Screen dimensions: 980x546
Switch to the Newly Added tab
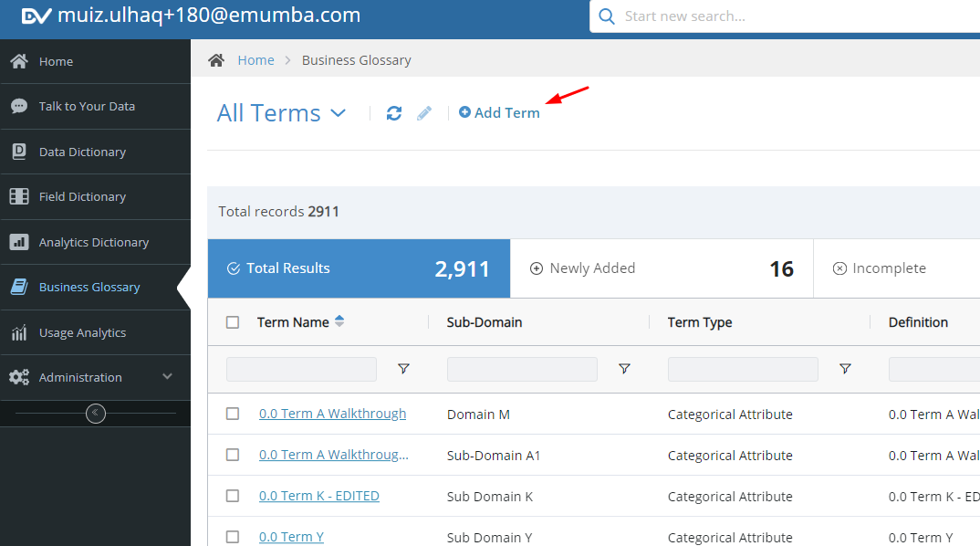click(662, 268)
